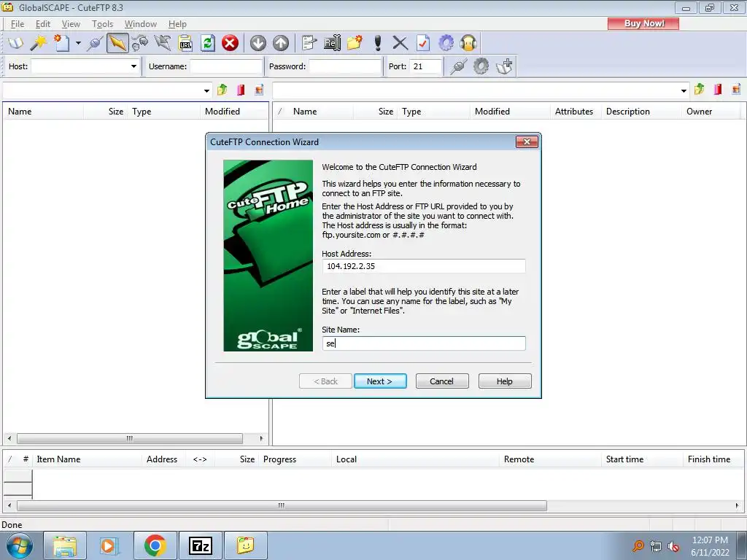The height and width of the screenshot is (560, 747).
Task: Open the View menu
Action: [x=71, y=24]
